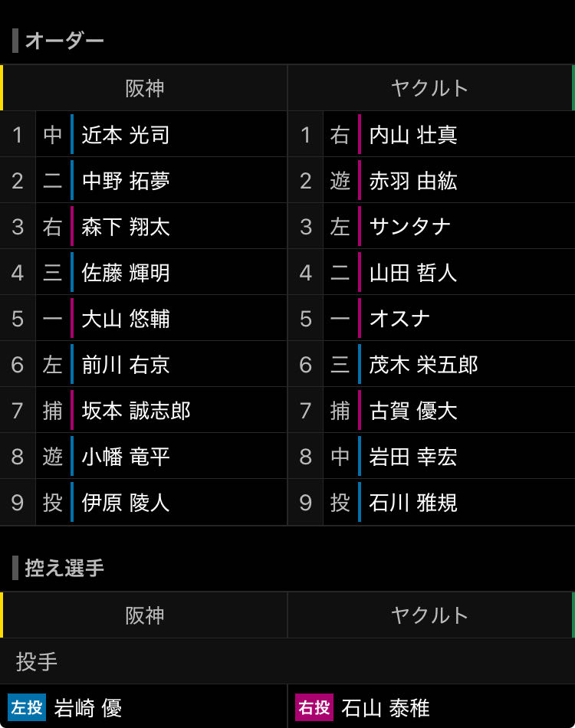The image size is (575, 728).
Task: Open オスナ player details
Action: click(399, 319)
